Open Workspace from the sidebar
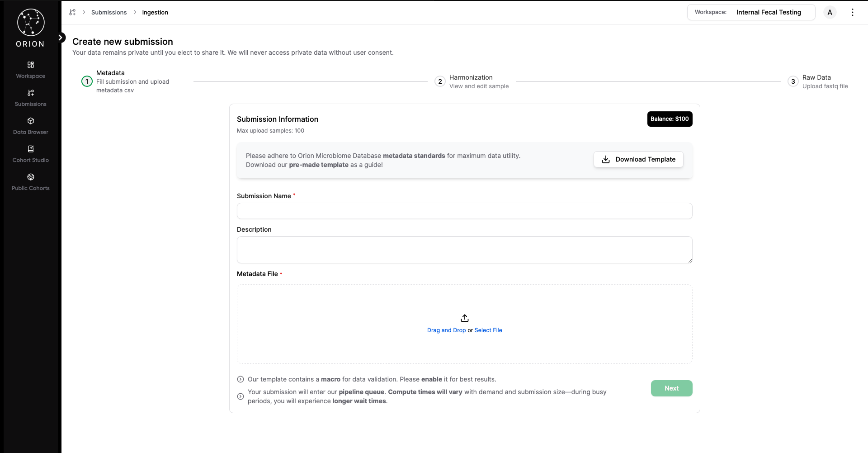868x453 pixels. (30, 69)
